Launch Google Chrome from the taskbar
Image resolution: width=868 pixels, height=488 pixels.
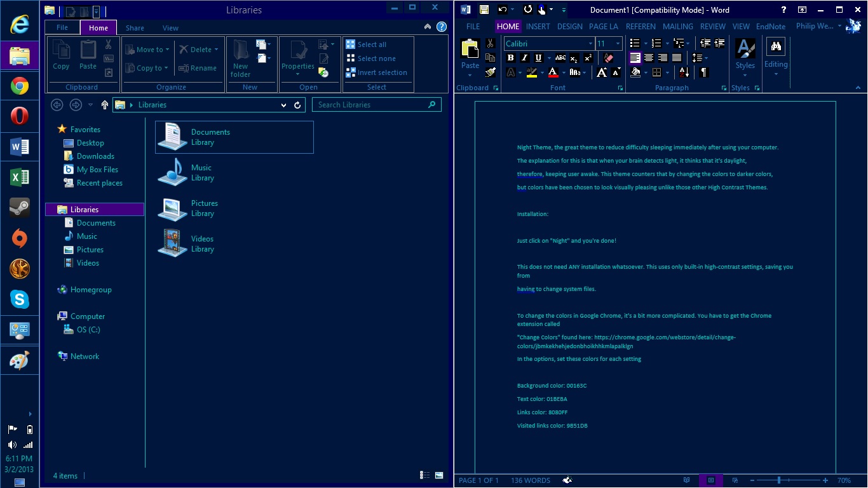[19, 86]
